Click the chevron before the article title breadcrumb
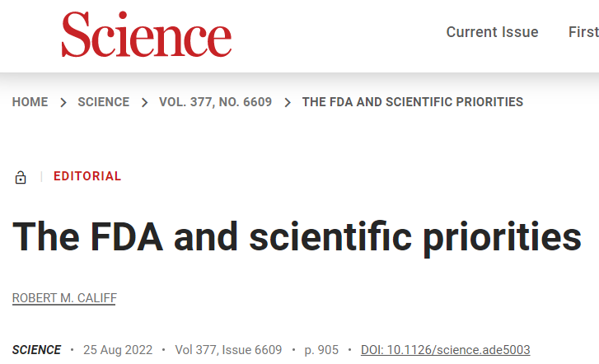The image size is (599, 364). (288, 103)
